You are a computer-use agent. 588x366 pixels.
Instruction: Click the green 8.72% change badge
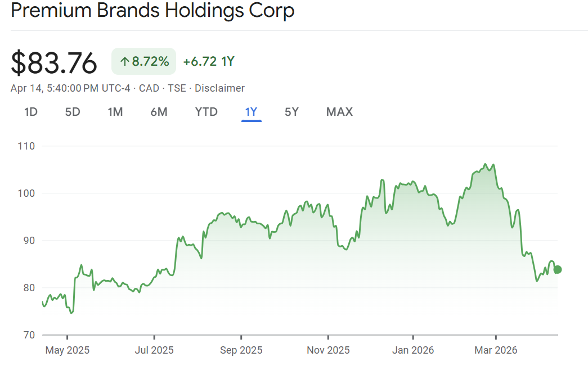click(144, 62)
